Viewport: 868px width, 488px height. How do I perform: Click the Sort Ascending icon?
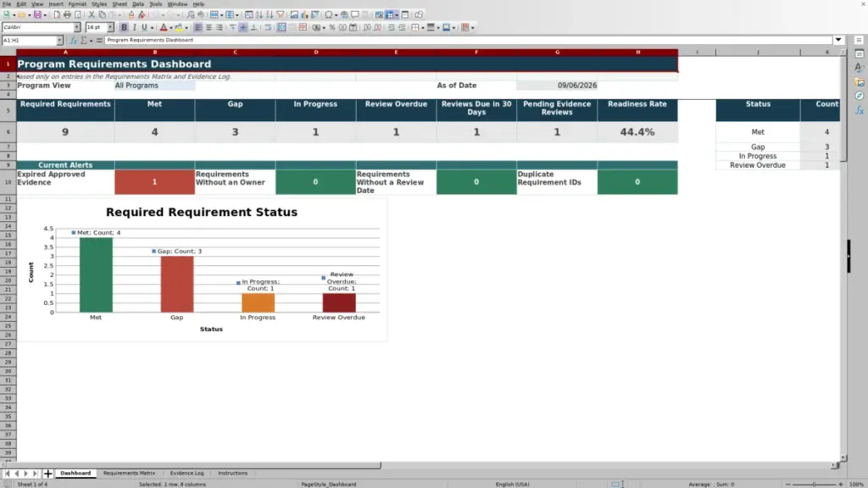pyautogui.click(x=259, y=14)
